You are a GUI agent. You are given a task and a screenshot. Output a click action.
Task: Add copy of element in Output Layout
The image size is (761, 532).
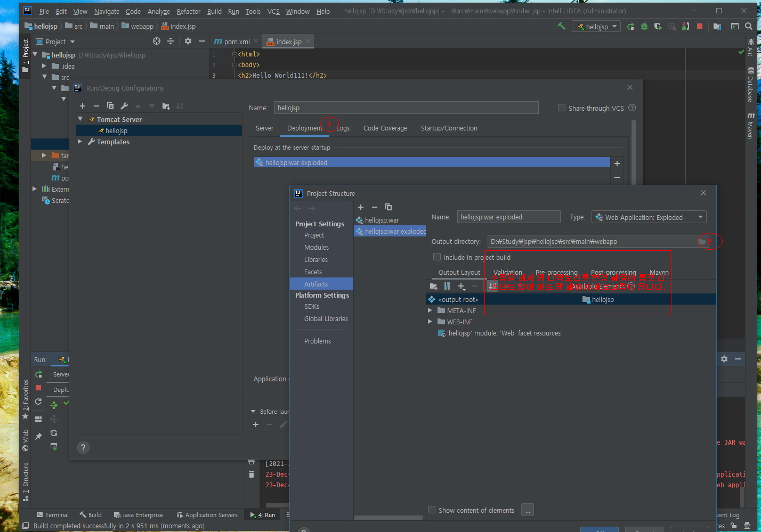[x=462, y=287]
